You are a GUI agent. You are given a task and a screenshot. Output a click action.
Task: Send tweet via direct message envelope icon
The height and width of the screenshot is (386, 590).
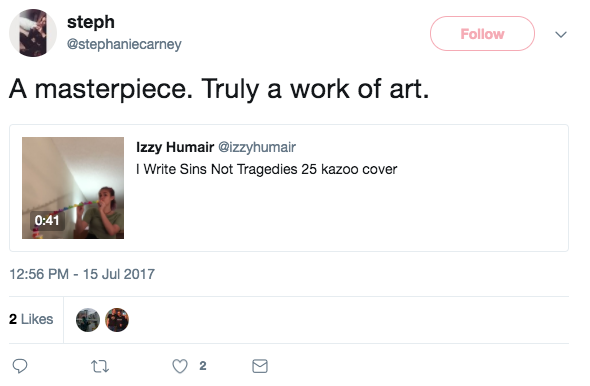(260, 366)
